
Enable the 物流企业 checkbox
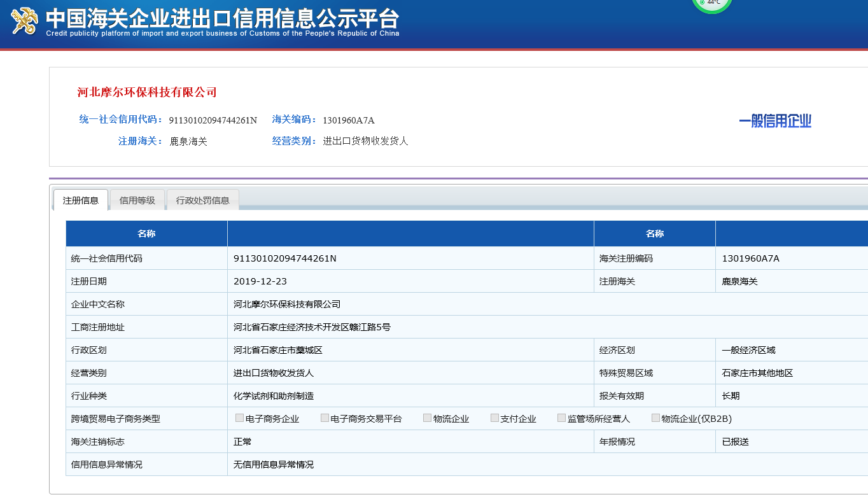(x=428, y=418)
